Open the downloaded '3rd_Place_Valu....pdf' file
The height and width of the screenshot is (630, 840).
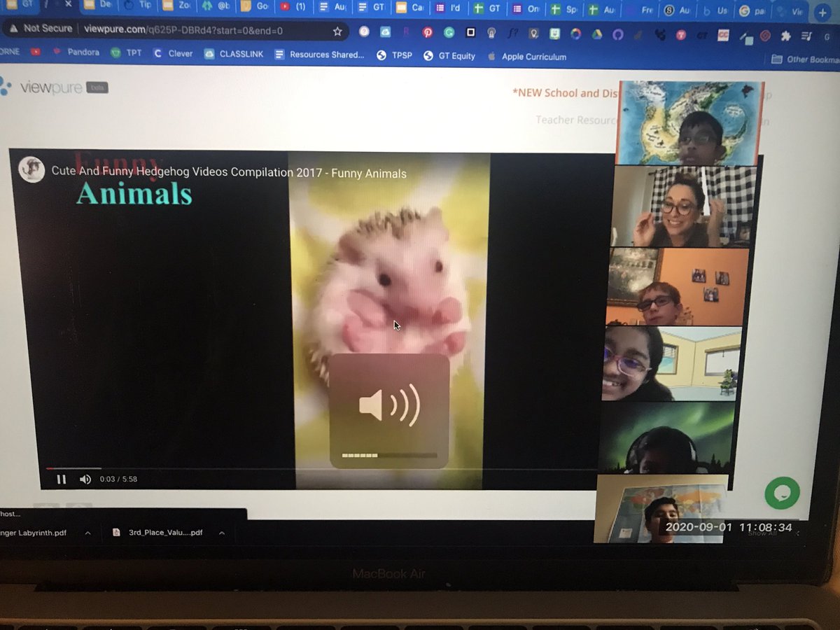click(159, 533)
